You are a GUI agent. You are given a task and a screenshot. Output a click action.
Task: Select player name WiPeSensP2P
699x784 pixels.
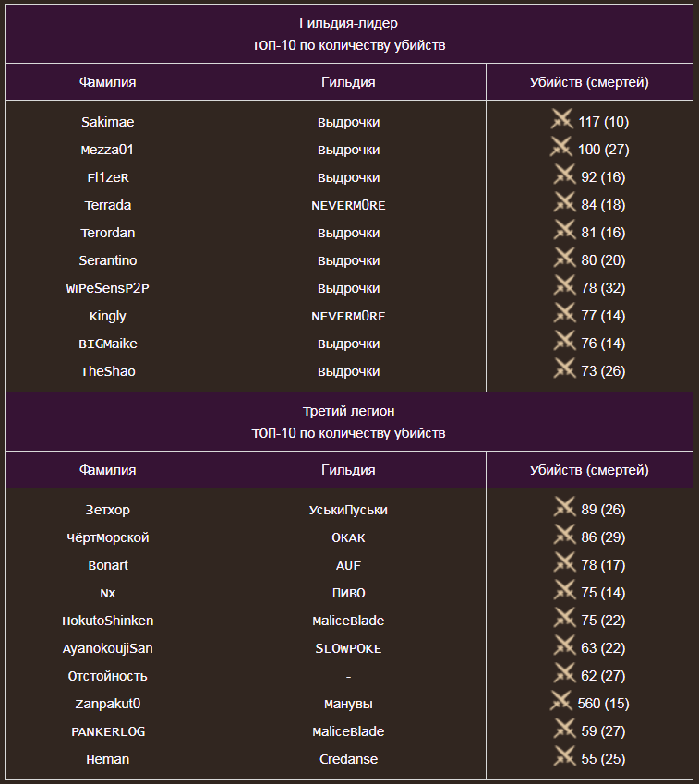(x=107, y=288)
